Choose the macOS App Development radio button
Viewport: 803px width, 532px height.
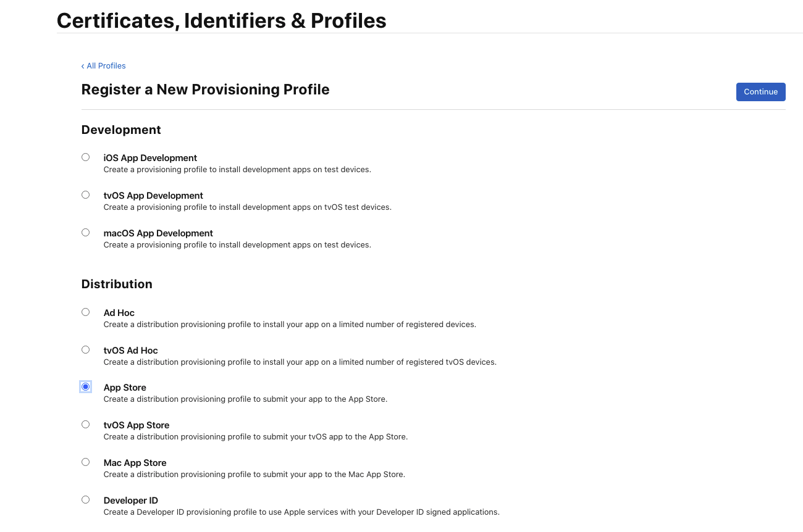(85, 233)
